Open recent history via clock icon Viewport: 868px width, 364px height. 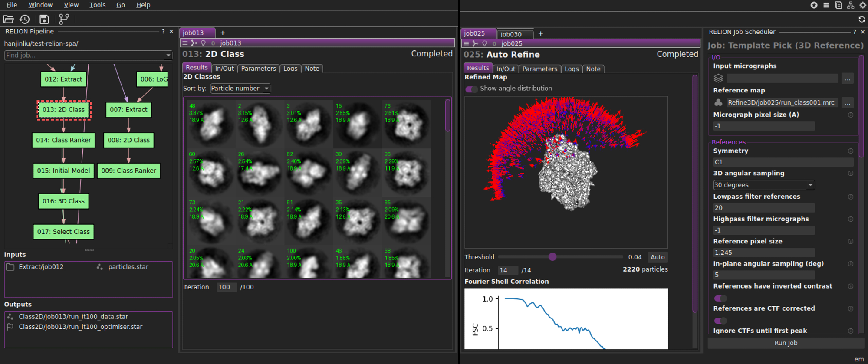25,19
